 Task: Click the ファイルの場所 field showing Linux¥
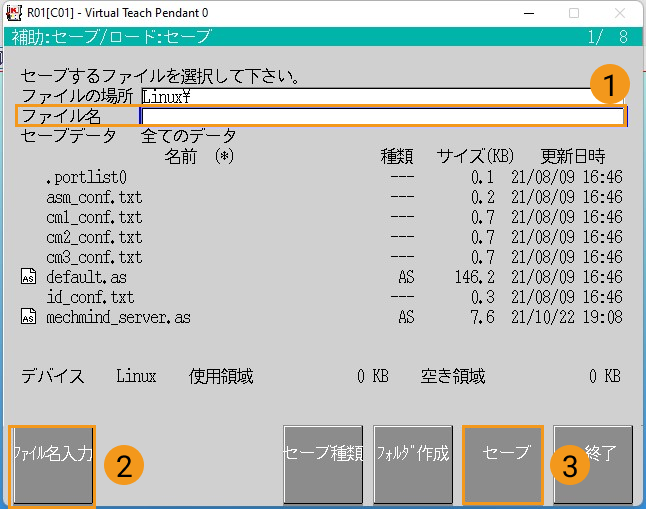382,96
